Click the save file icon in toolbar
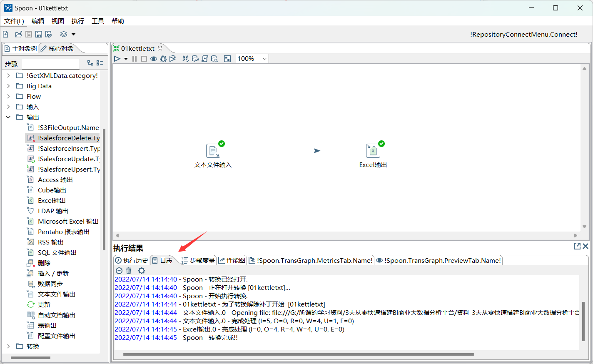The image size is (593, 364). [x=39, y=34]
